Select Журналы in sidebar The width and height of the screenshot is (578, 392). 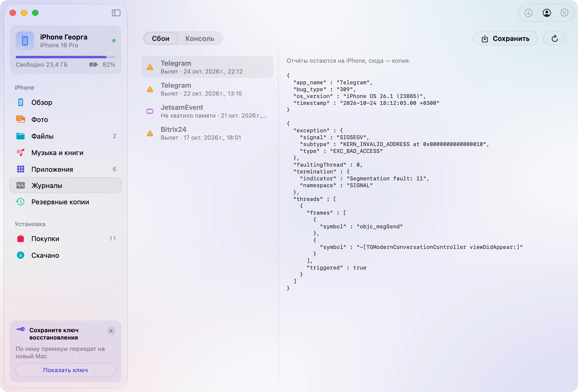[65, 185]
